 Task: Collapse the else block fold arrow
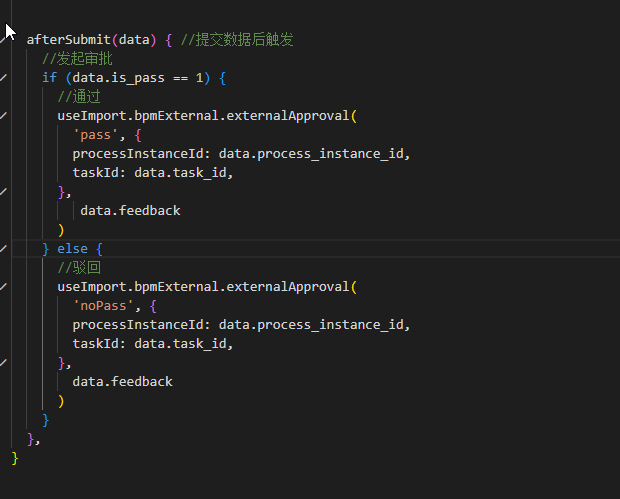pos(5,248)
